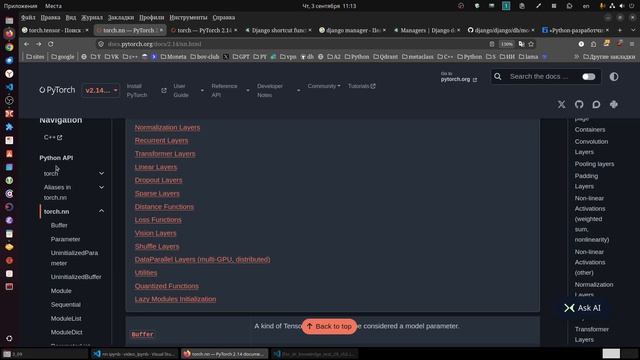
Task: List all tabs with the chevron button
Action: tap(633, 30)
